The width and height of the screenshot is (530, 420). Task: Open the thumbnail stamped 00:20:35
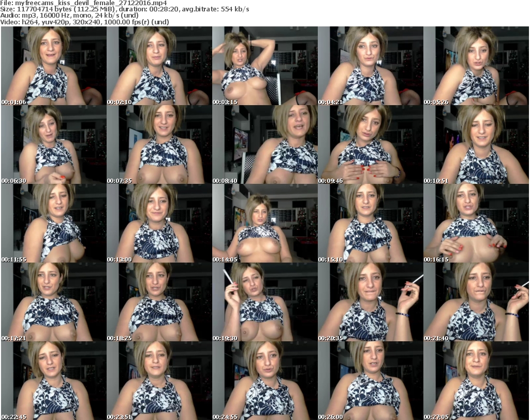(x=371, y=302)
